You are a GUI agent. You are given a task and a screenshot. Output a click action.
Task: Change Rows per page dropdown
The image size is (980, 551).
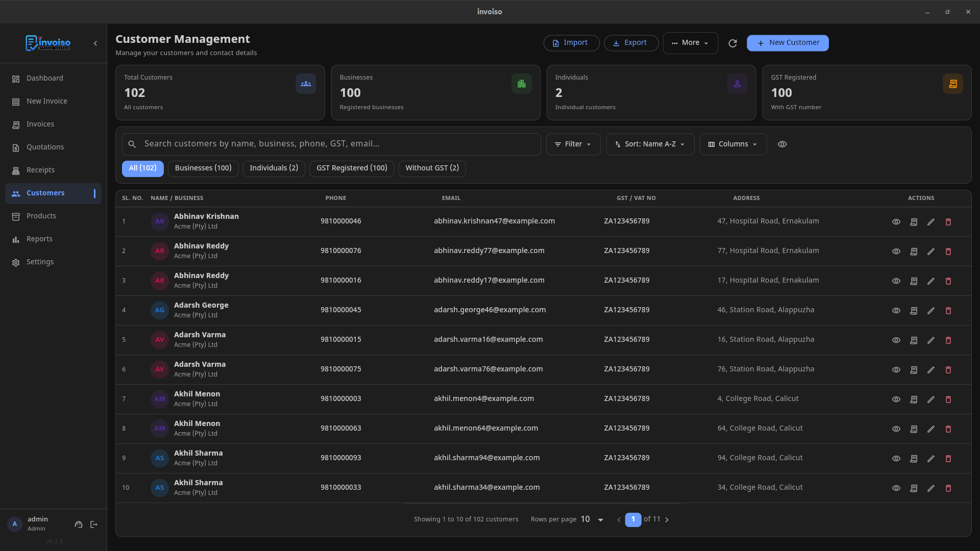tap(592, 519)
